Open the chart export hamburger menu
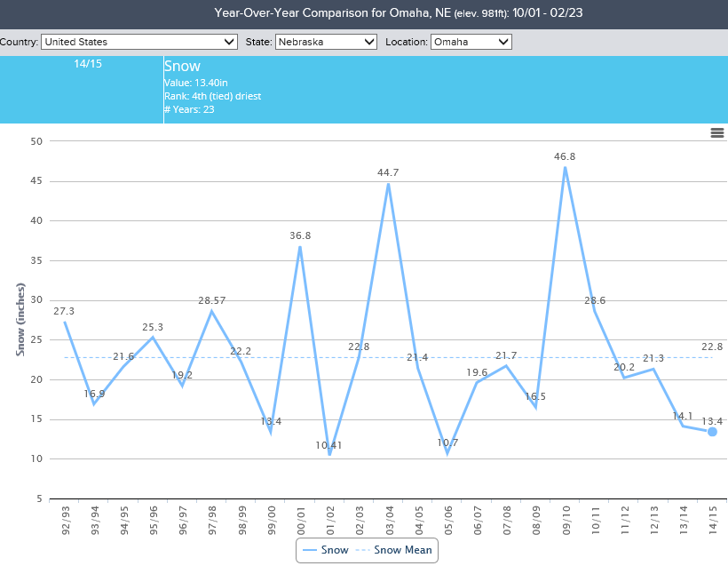The image size is (728, 566). 716,133
